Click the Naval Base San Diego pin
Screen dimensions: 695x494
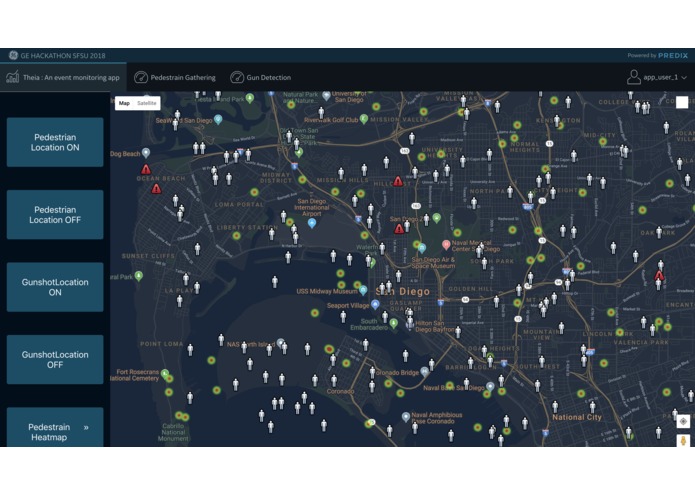[490, 386]
